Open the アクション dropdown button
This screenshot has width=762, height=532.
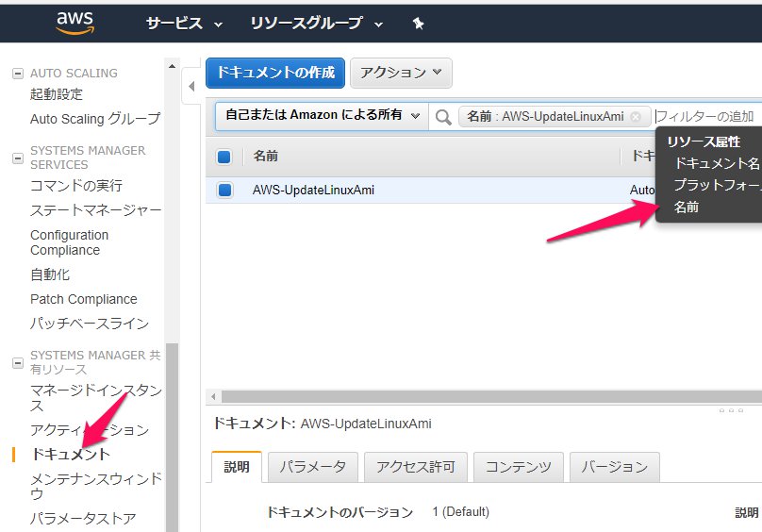(401, 73)
